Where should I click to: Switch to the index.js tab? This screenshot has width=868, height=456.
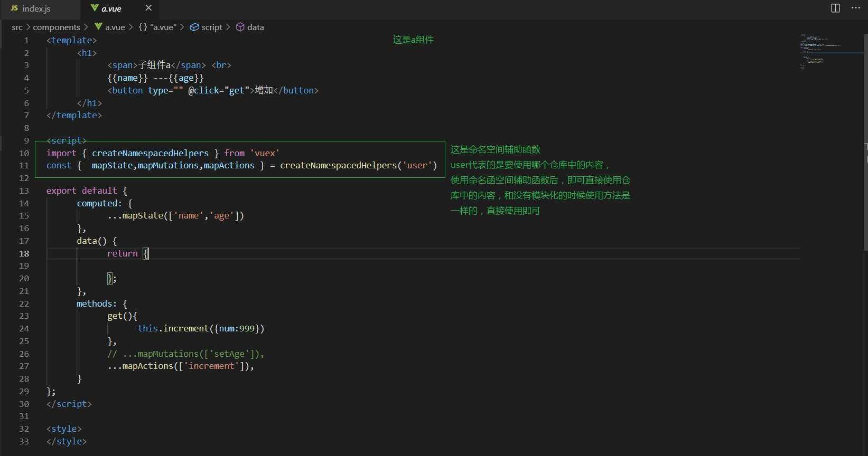(40, 8)
